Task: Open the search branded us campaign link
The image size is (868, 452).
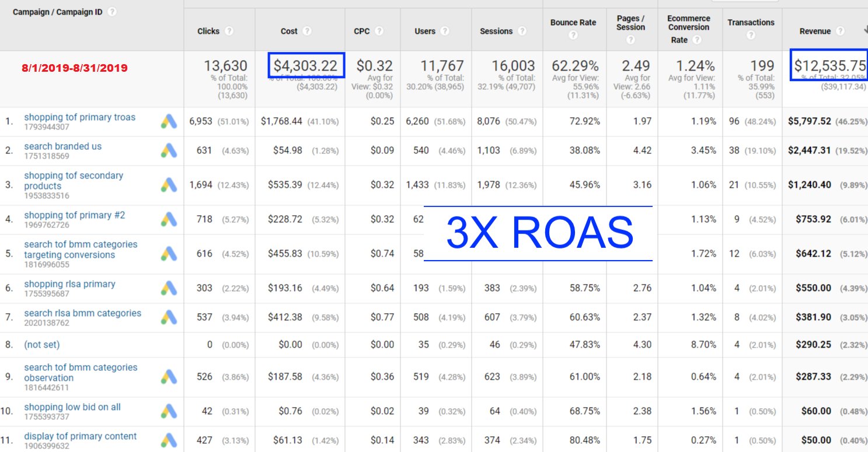Action: tap(62, 146)
